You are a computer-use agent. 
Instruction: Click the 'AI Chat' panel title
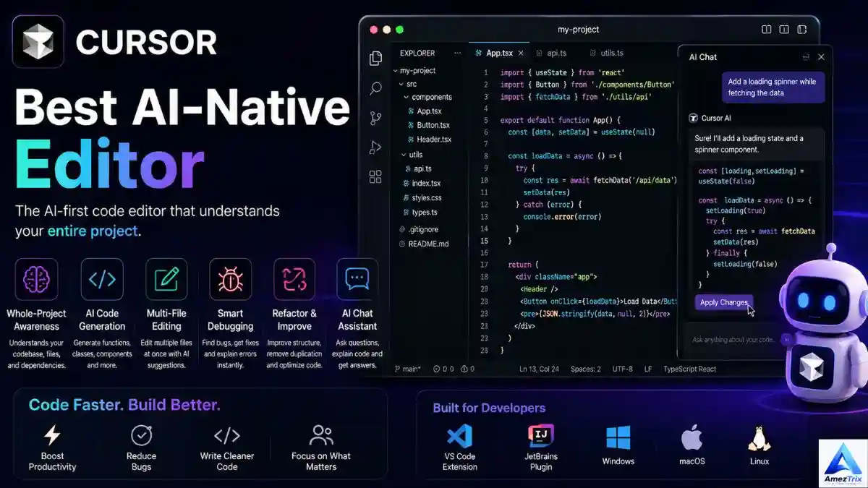coord(703,57)
